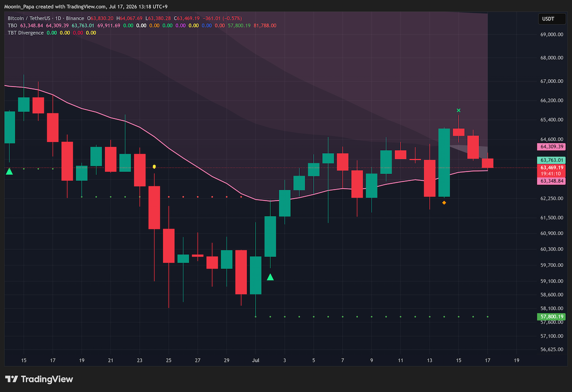Viewport: 572px width, 392px height.
Task: Click the orange diamond below July 14 candle
Action: (x=444, y=203)
